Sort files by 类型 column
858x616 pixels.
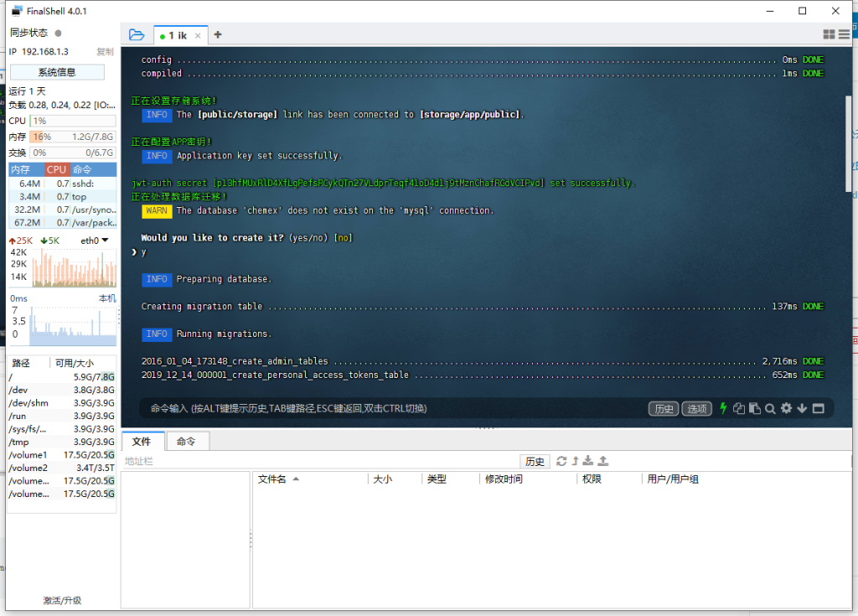pyautogui.click(x=450, y=479)
